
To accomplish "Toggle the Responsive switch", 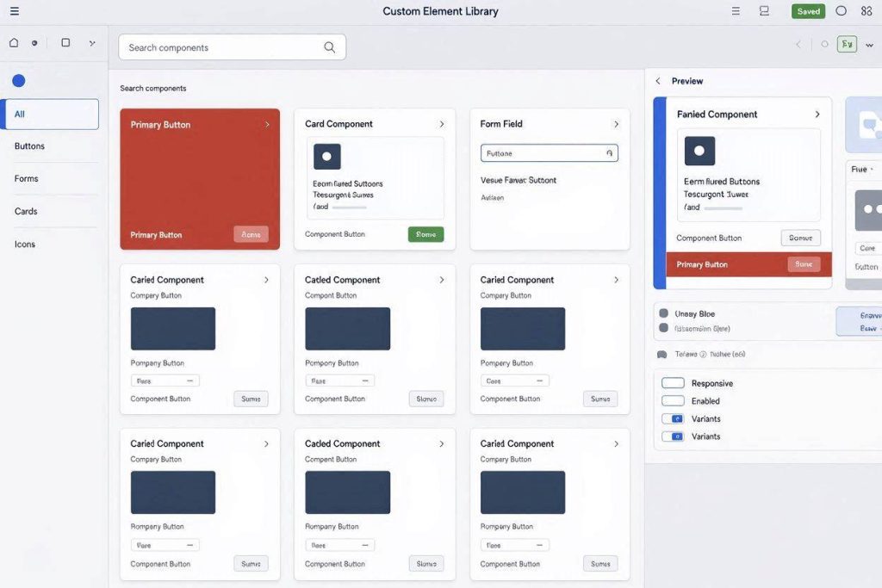I will 673,383.
